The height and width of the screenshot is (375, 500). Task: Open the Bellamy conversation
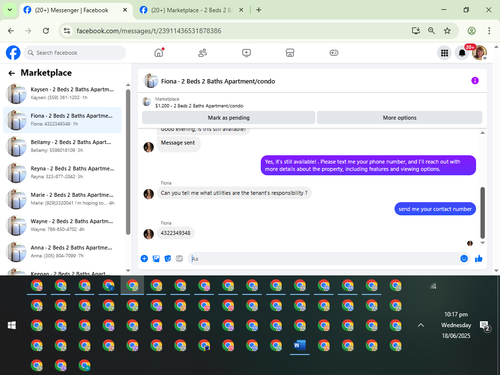pos(62,146)
